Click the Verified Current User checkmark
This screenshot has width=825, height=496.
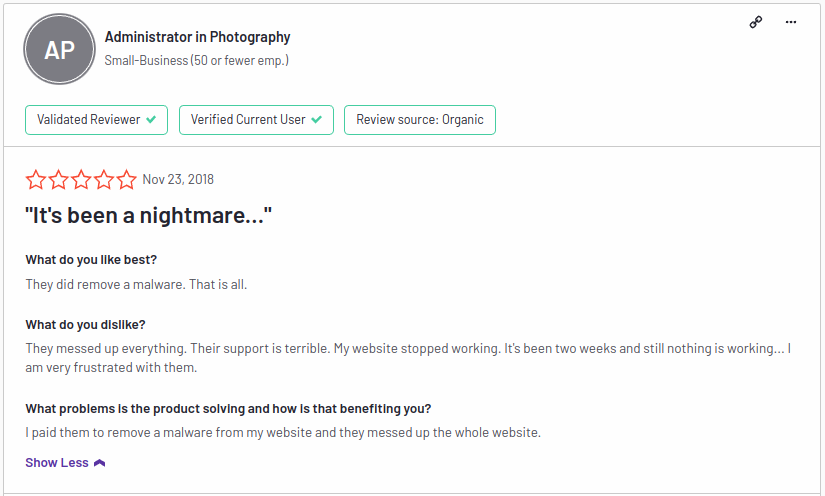click(316, 120)
